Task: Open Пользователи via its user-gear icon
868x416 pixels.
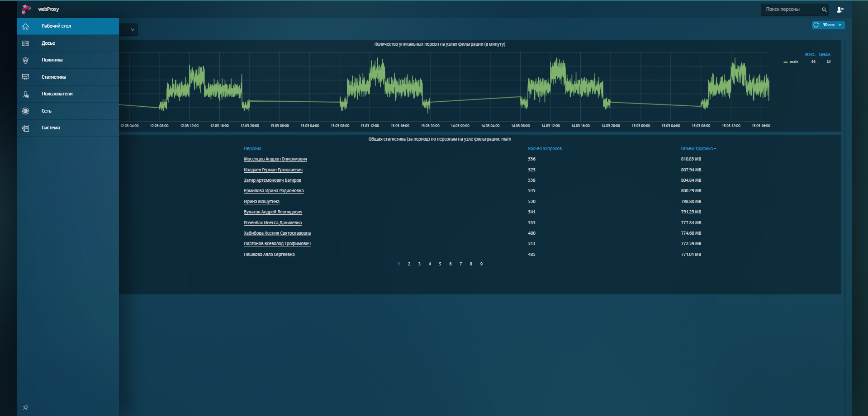Action: (26, 94)
